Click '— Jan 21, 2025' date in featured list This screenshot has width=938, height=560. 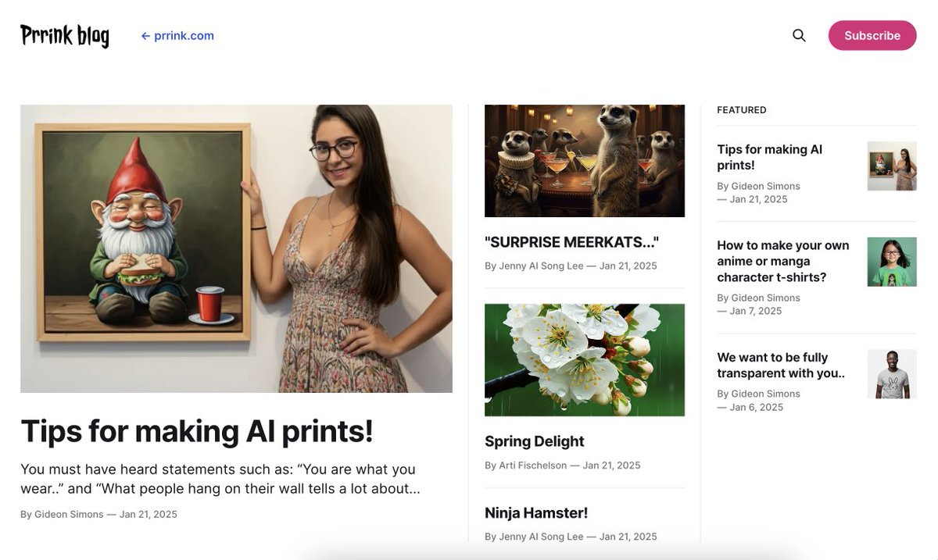click(752, 199)
